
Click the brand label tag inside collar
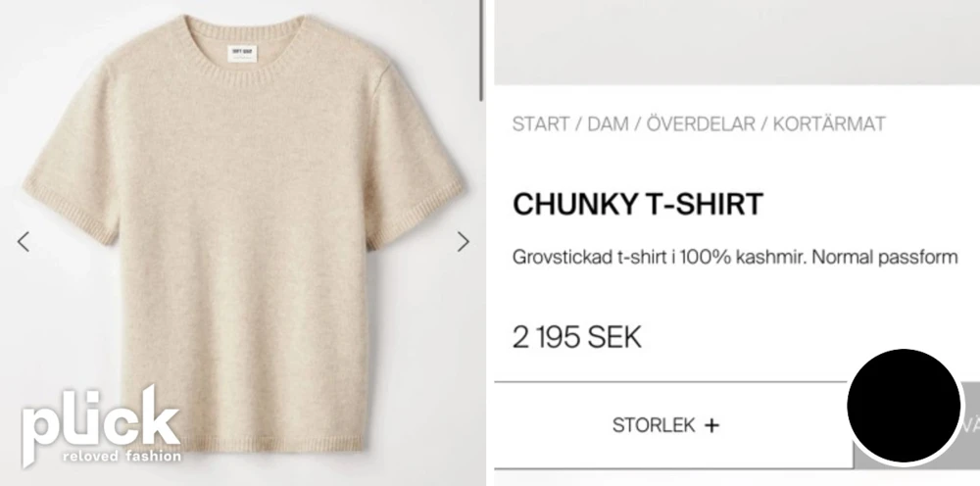pyautogui.click(x=242, y=52)
